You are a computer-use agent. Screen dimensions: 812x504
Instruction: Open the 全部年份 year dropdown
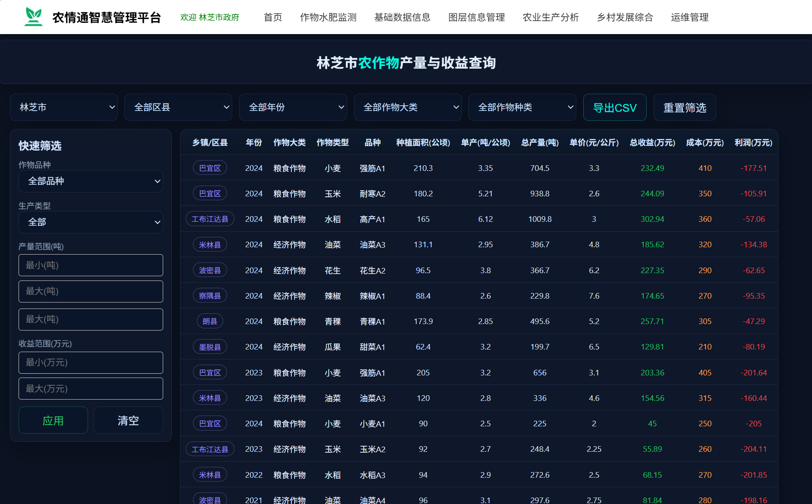pos(293,107)
